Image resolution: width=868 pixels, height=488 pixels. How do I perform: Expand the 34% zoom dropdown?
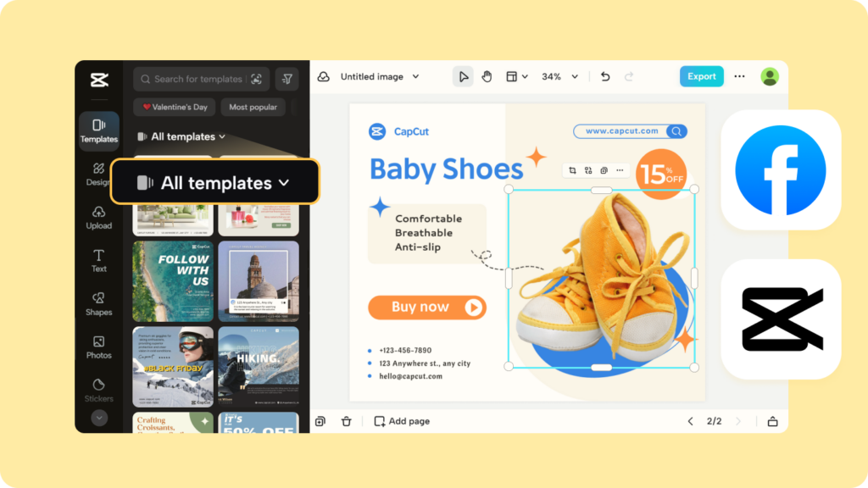tap(559, 76)
